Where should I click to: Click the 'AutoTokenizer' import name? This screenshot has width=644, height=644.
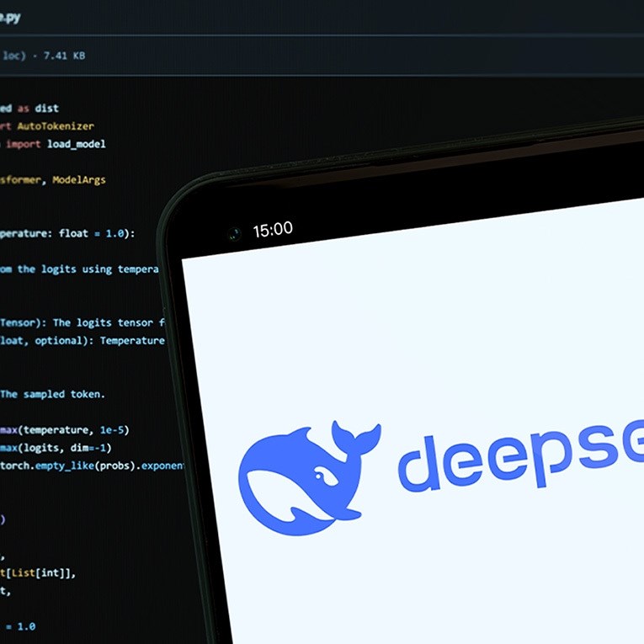click(56, 126)
